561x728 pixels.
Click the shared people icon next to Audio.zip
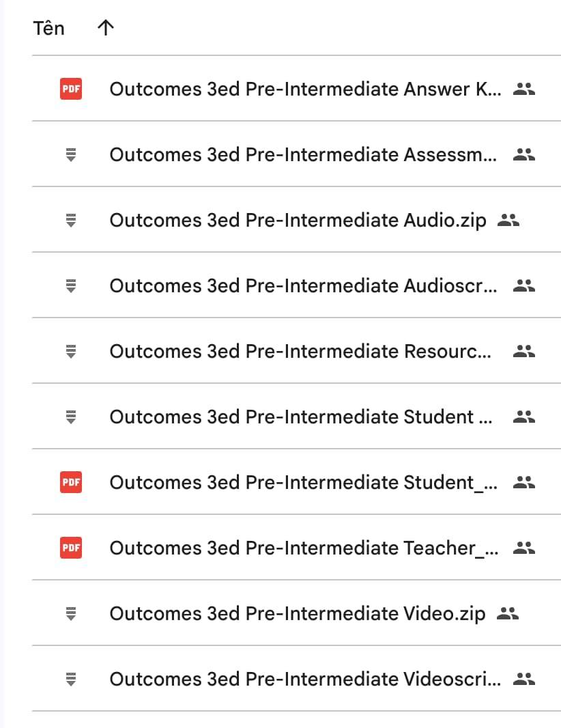coord(508,220)
